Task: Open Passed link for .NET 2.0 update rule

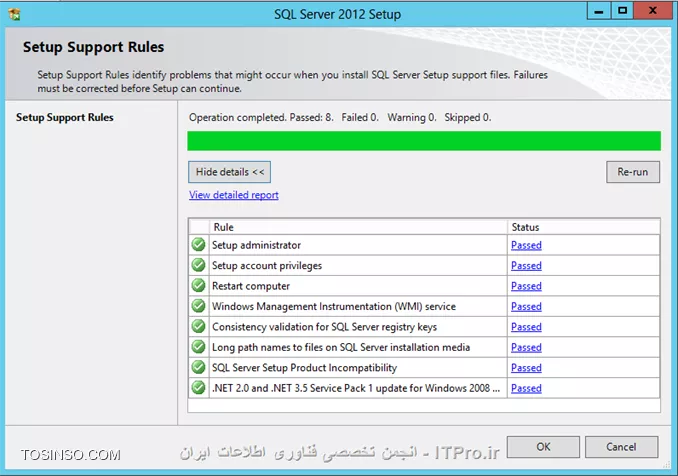Action: [x=526, y=388]
